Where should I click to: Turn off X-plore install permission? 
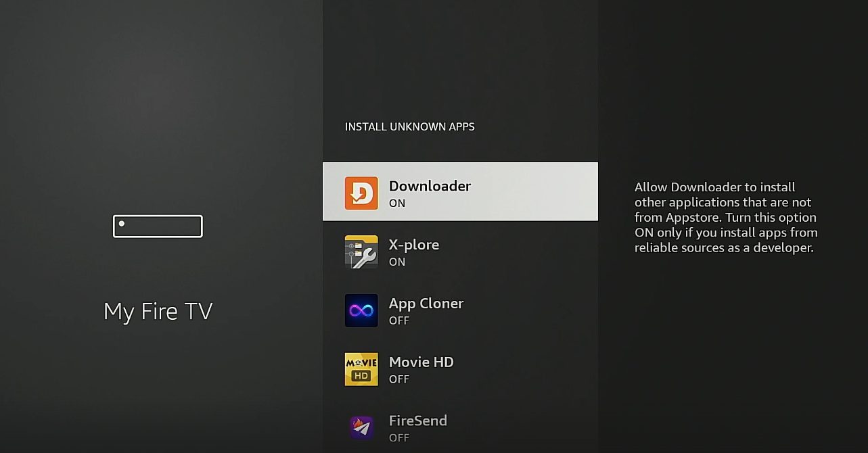460,250
